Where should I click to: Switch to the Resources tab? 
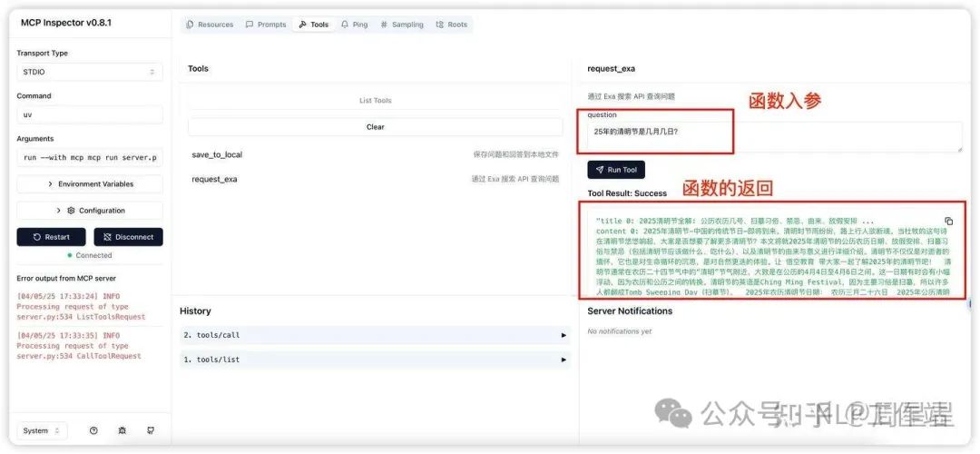point(210,25)
